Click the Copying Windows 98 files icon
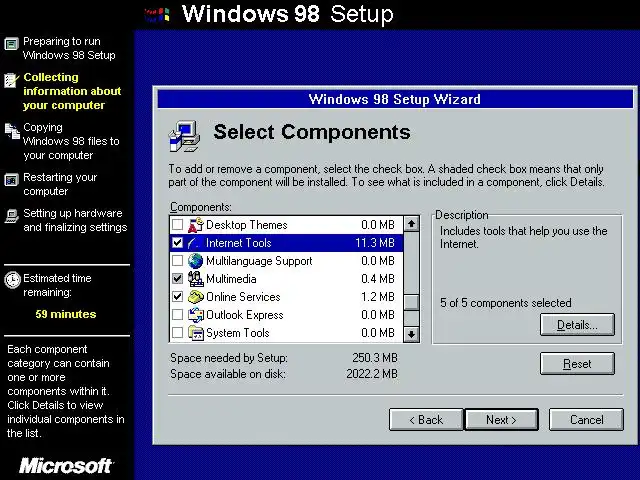The height and width of the screenshot is (480, 640). [x=12, y=131]
